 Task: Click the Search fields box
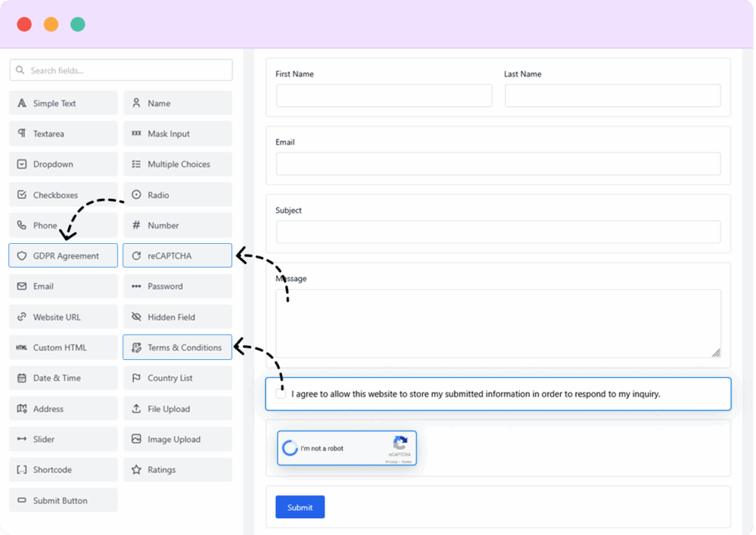pyautogui.click(x=120, y=69)
